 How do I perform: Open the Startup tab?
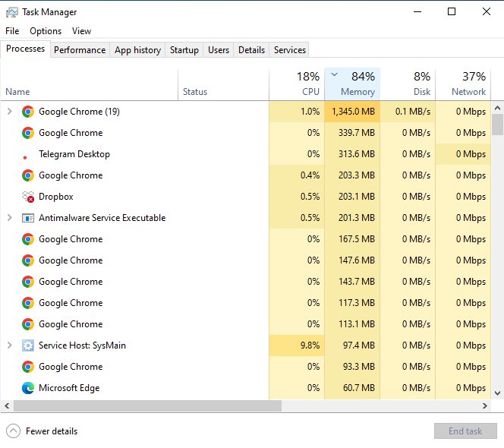(x=184, y=50)
